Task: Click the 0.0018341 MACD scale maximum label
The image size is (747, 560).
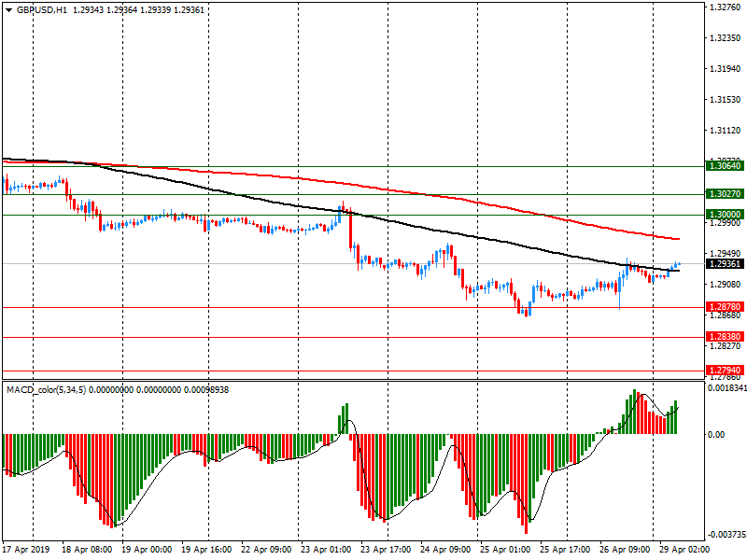Action: click(726, 386)
